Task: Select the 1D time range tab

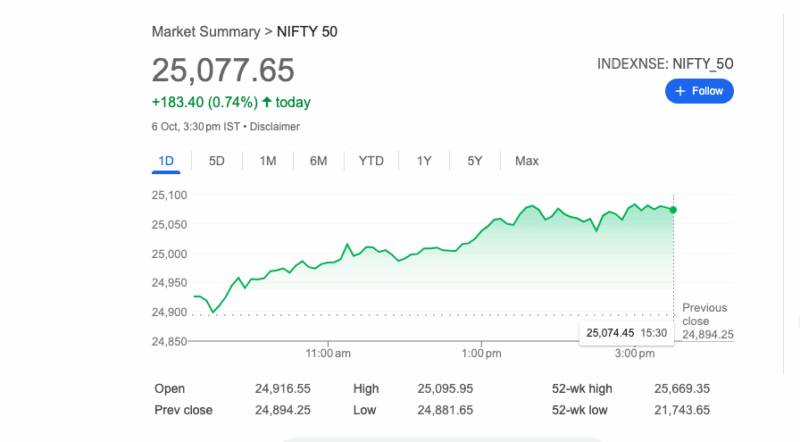Action: [167, 161]
